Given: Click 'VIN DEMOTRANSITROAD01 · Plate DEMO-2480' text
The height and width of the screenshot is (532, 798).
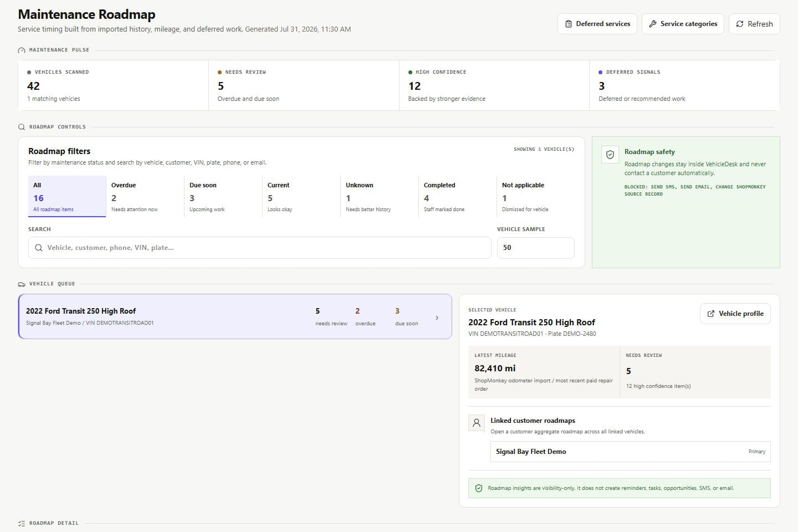Looking at the screenshot, I should (x=532, y=334).
